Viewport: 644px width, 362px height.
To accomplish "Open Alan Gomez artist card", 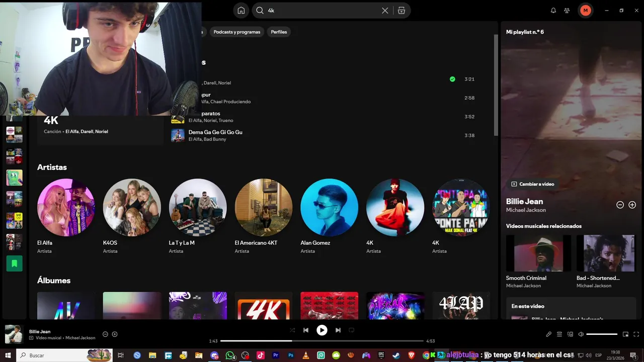I will click(x=330, y=216).
